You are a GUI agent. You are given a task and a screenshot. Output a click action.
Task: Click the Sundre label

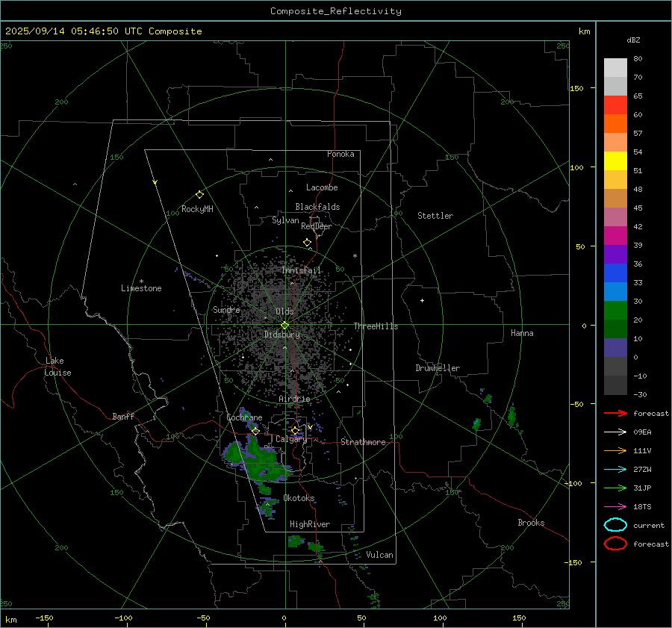[x=226, y=309]
